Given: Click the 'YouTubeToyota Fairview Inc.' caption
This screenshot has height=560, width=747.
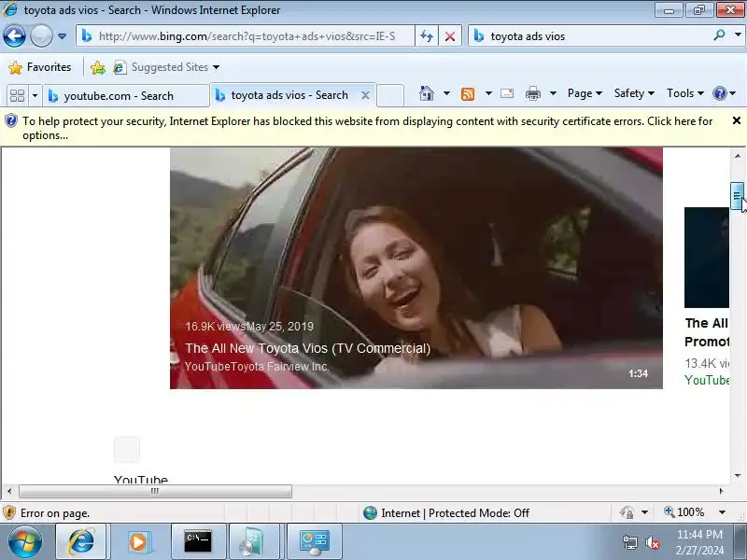Looking at the screenshot, I should point(257,367).
